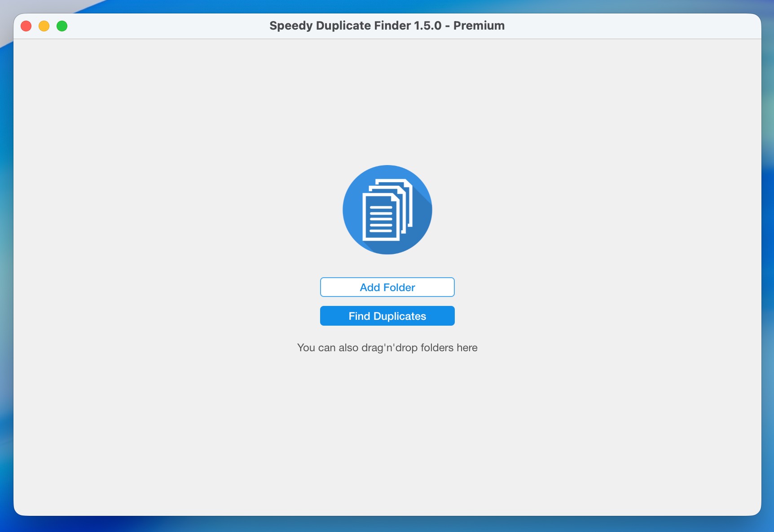Click the desktop wallpaper below the window
Image resolution: width=774 pixels, height=532 pixels.
(387, 525)
